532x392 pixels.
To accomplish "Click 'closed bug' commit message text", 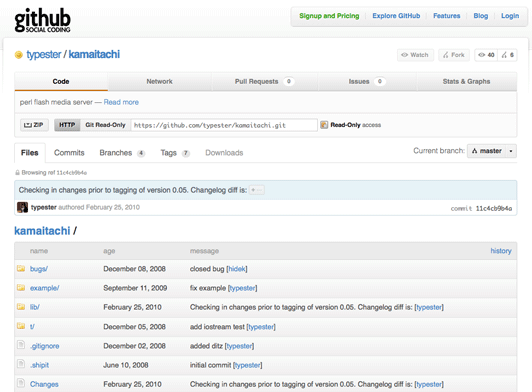I will (207, 269).
